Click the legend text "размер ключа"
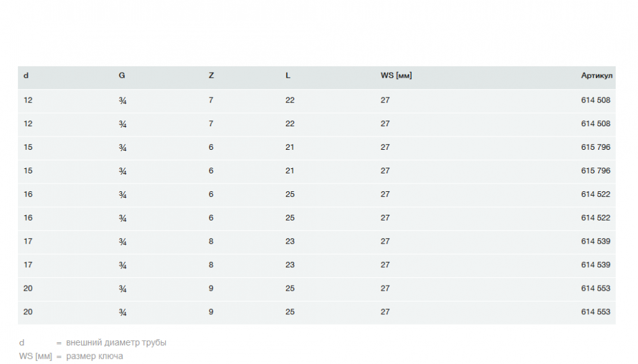Screen dimensions: 638x364 tap(94, 356)
